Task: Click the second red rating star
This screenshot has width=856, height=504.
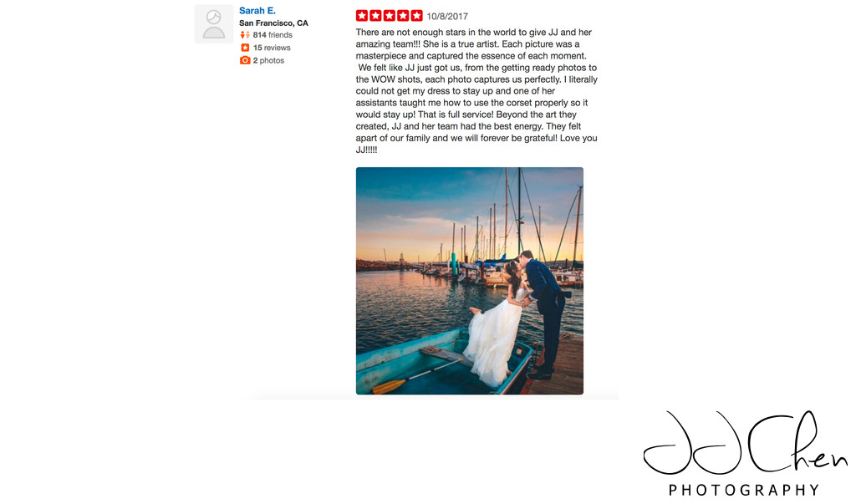Action: pos(375,16)
